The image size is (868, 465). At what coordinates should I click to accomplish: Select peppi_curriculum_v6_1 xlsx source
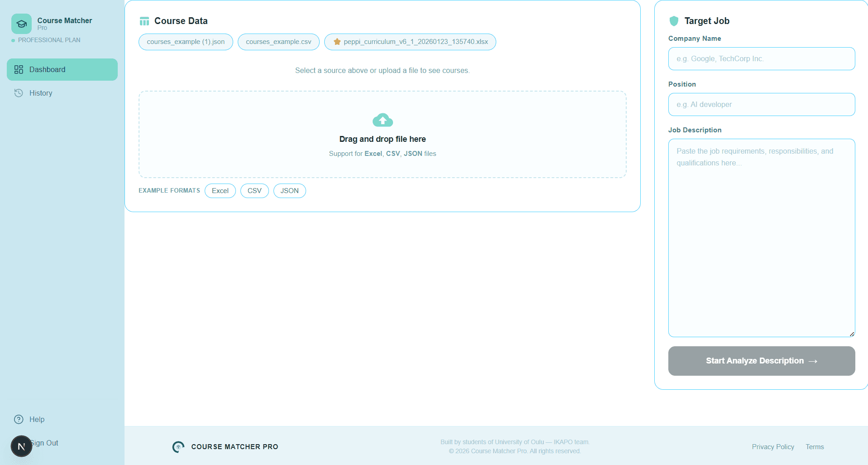[410, 42]
